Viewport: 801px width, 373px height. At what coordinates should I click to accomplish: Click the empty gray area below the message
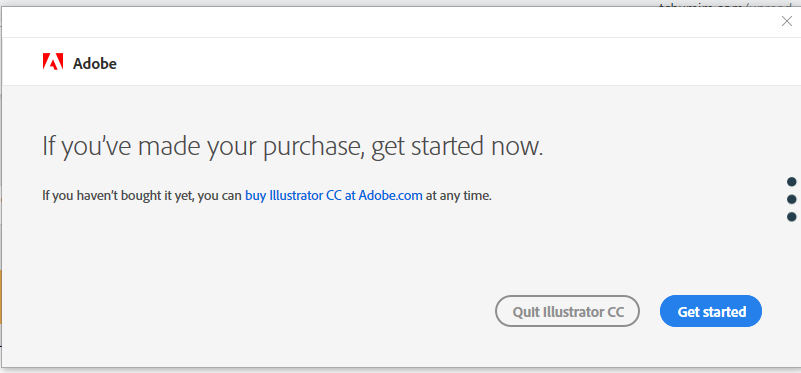(x=255, y=266)
